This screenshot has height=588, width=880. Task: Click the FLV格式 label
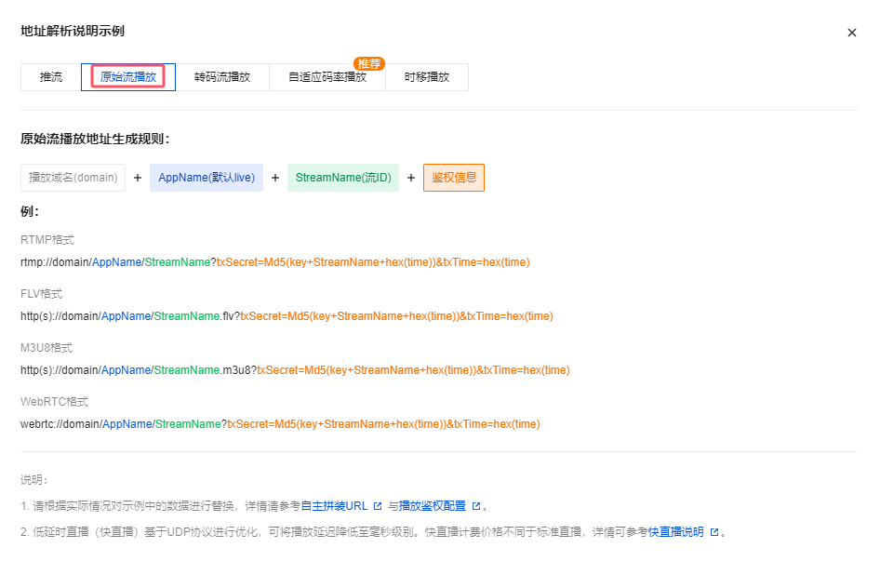(42, 293)
